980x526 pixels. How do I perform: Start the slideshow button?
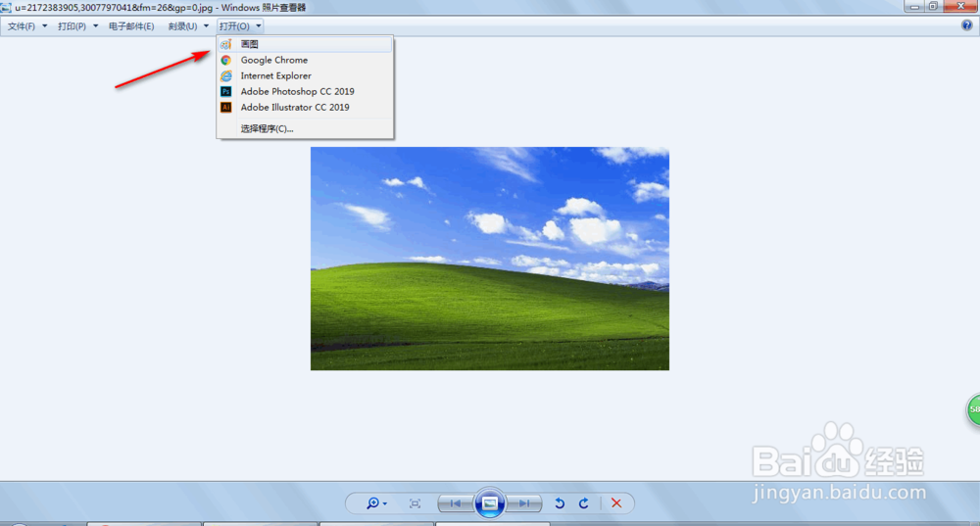point(490,502)
